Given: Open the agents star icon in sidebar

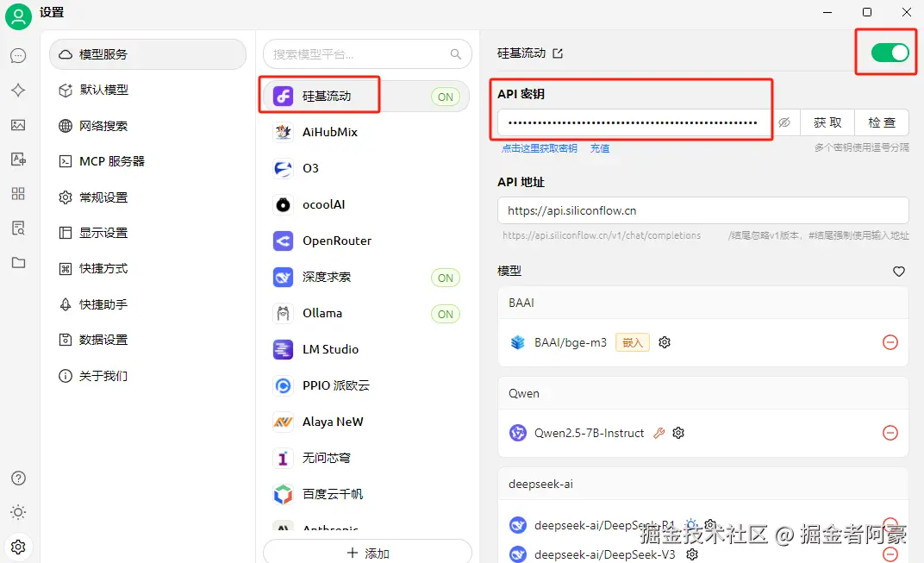Looking at the screenshot, I should click(18, 91).
